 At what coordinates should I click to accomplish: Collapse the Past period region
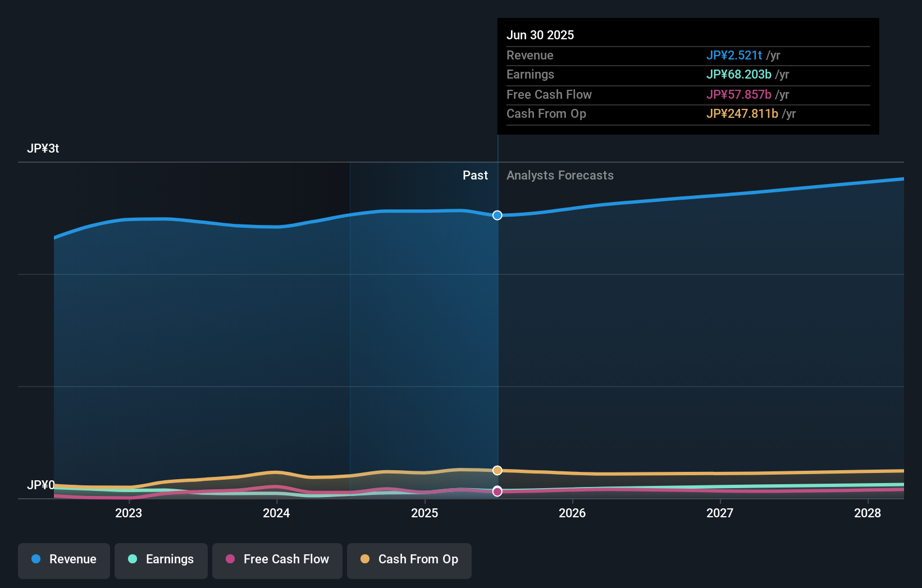[x=475, y=175]
